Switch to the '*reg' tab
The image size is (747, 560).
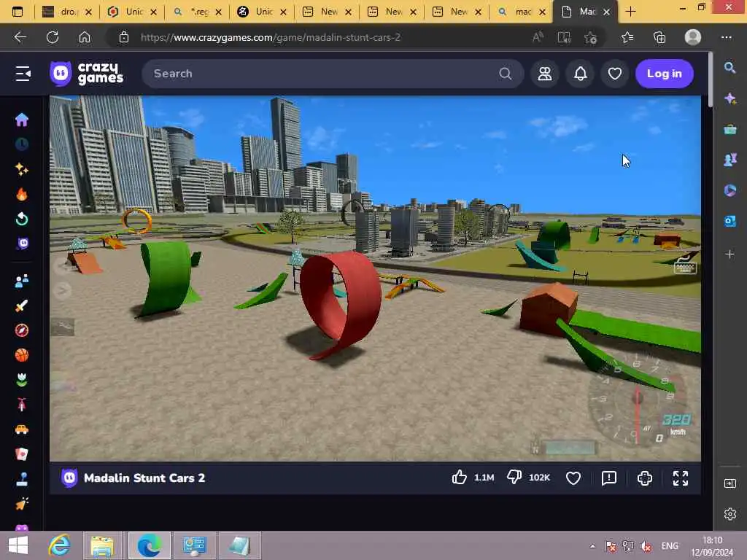[x=198, y=12]
